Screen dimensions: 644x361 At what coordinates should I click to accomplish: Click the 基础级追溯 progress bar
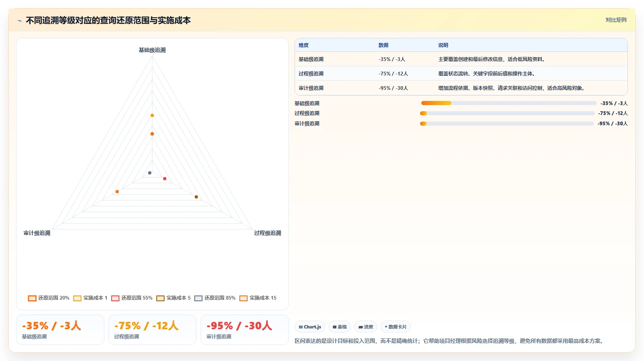click(509, 103)
